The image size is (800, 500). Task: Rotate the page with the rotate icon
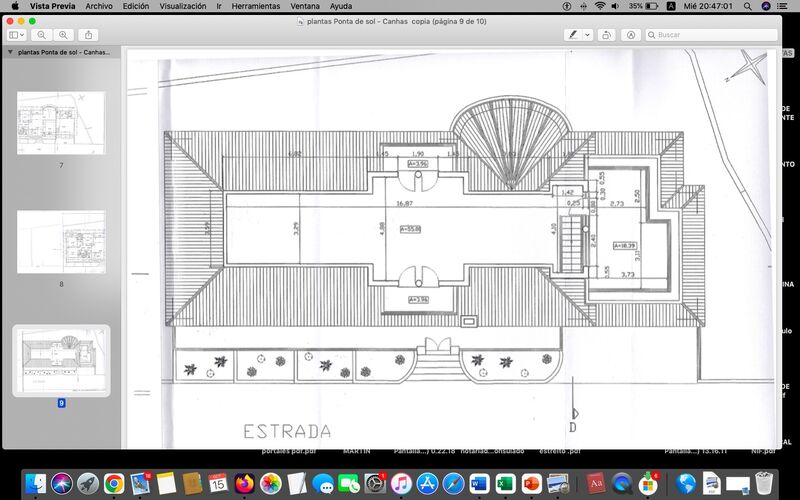608,35
